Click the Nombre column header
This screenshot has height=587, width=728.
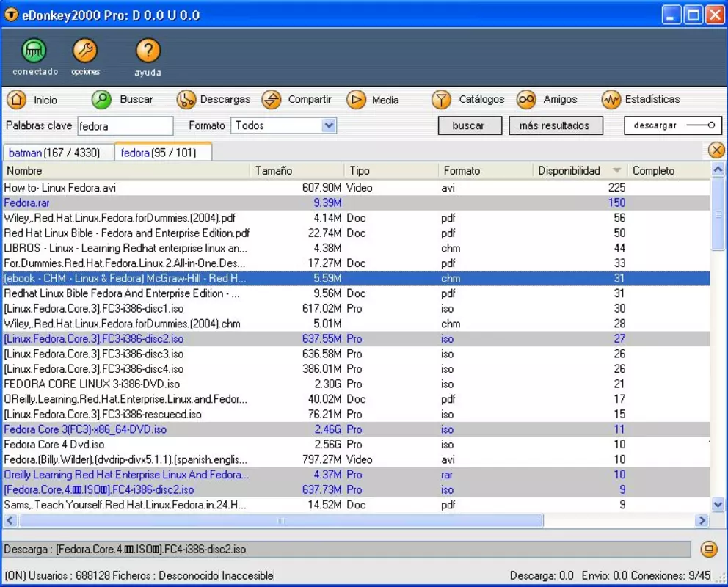pyautogui.click(x=125, y=171)
